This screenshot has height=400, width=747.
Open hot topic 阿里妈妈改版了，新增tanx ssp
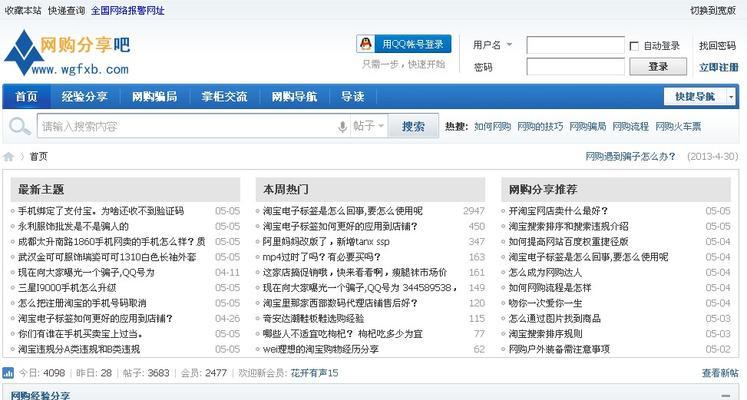pyautogui.click(x=326, y=241)
